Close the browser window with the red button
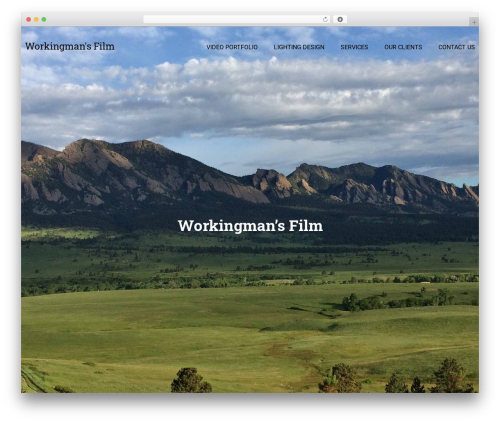Screen dimensions: 500x423 coord(29,20)
